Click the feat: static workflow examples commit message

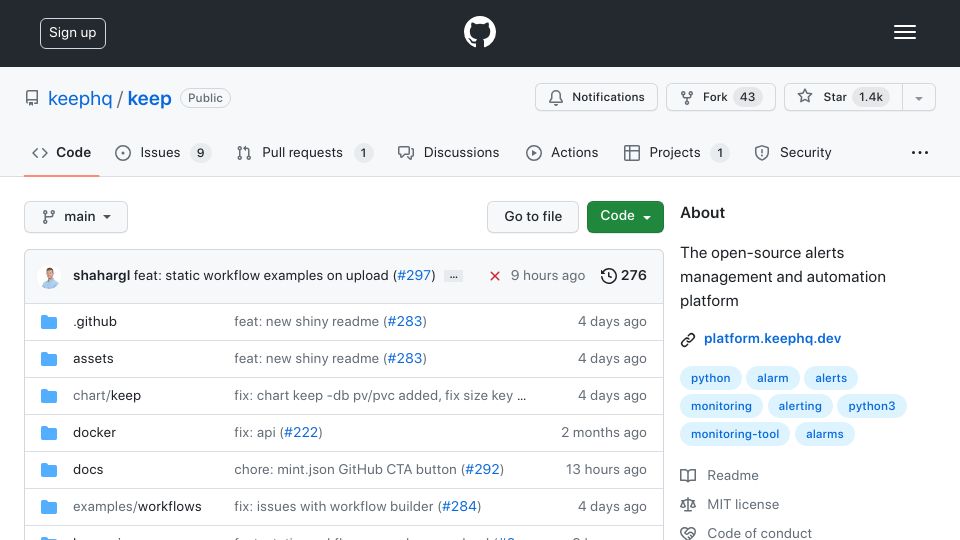click(x=261, y=276)
